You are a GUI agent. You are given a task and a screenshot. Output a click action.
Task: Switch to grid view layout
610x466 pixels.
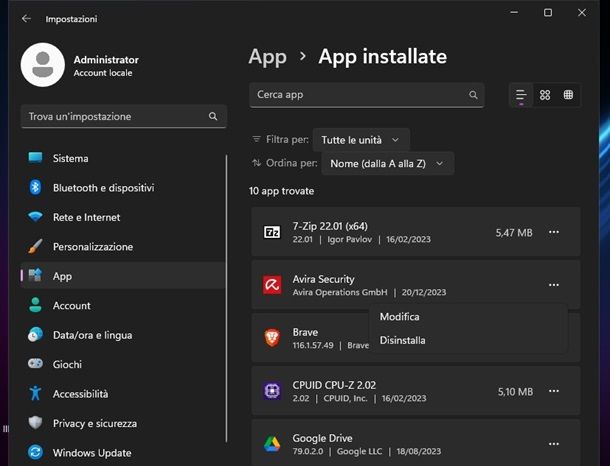coord(545,95)
